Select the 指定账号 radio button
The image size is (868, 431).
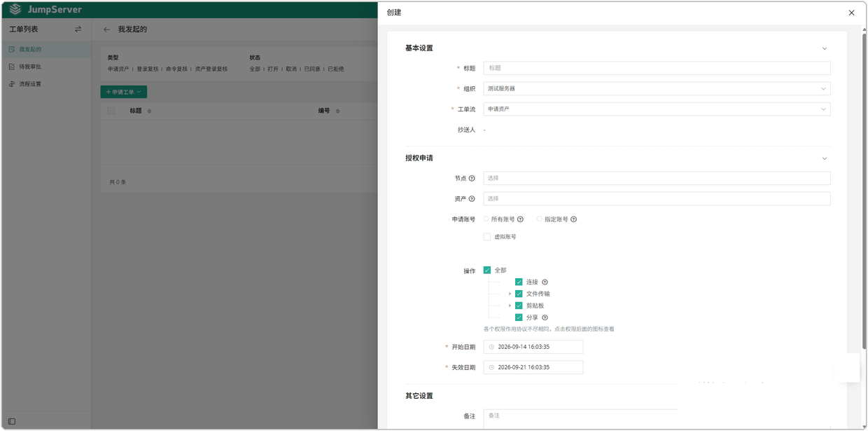[540, 219]
